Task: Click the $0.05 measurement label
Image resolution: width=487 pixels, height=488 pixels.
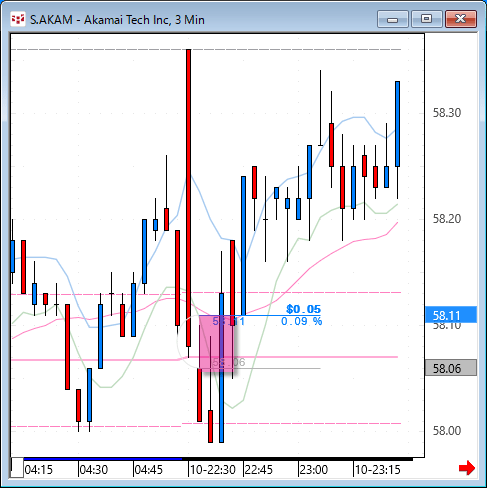Action: coord(303,309)
